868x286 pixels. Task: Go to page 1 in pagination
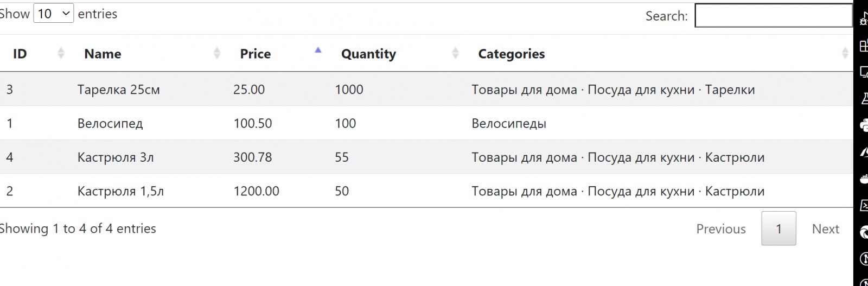(778, 228)
